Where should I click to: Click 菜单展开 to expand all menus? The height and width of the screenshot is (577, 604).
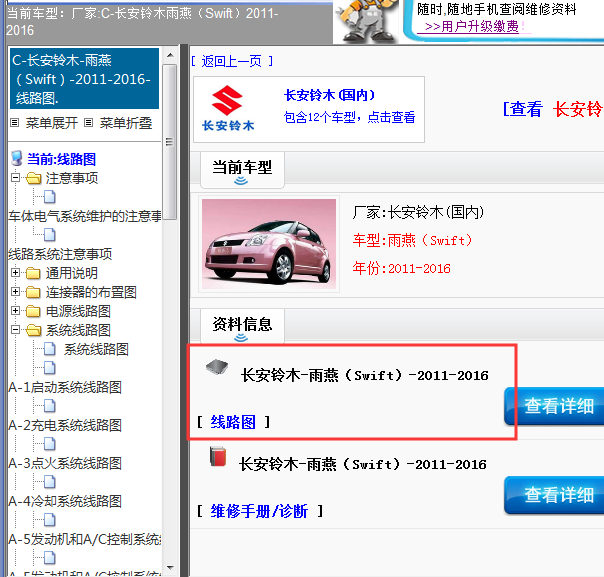(x=52, y=123)
